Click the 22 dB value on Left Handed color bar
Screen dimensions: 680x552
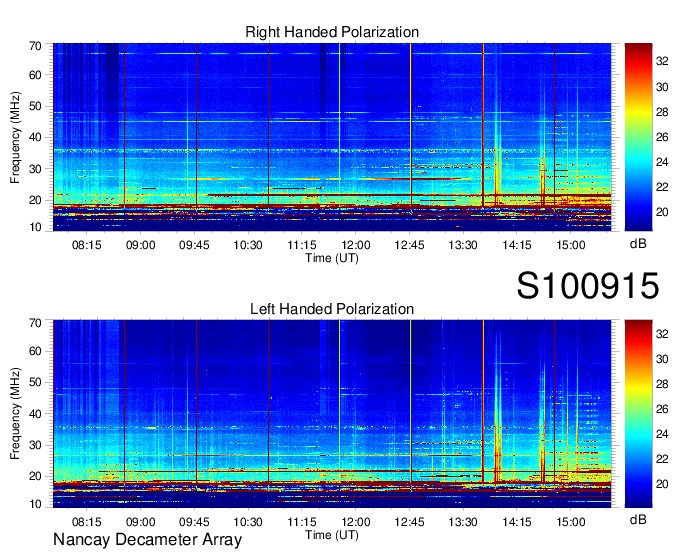pos(662,459)
